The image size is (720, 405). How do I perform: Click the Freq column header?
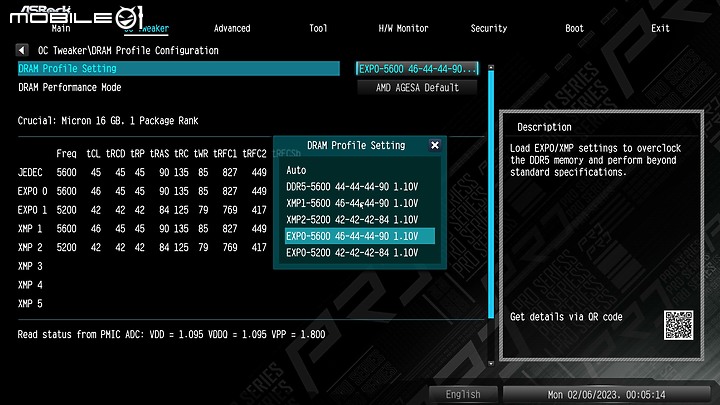pos(67,154)
